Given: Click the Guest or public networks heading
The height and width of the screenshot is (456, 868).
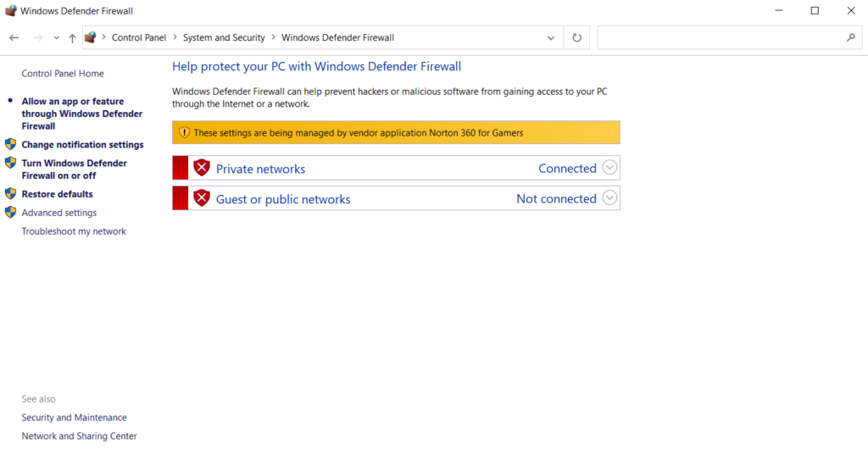Looking at the screenshot, I should [x=283, y=199].
